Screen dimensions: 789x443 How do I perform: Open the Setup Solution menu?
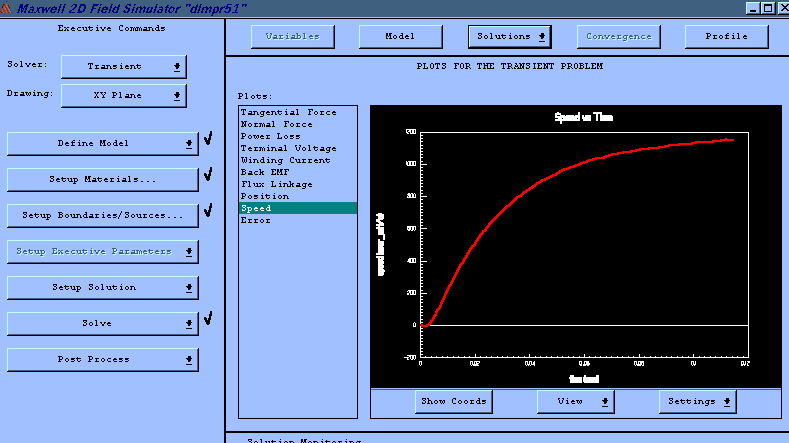(x=103, y=287)
